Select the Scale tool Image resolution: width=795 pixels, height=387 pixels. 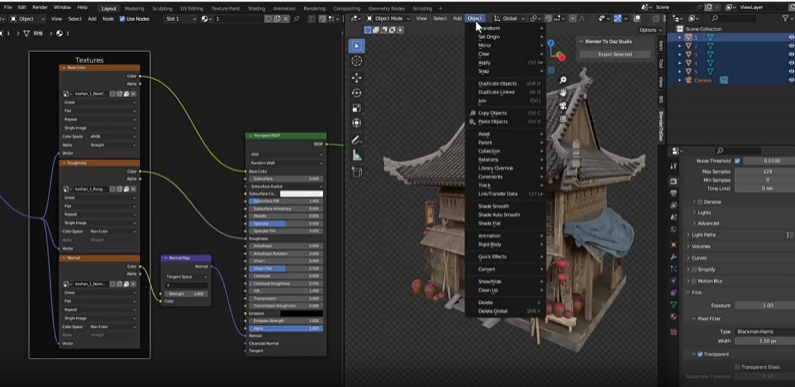[x=356, y=108]
